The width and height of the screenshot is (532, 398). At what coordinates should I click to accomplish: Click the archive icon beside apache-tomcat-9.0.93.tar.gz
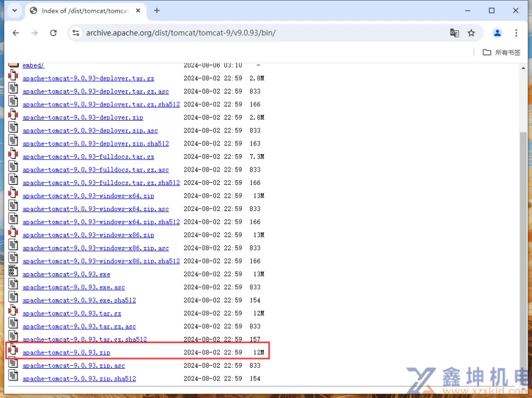coord(13,310)
